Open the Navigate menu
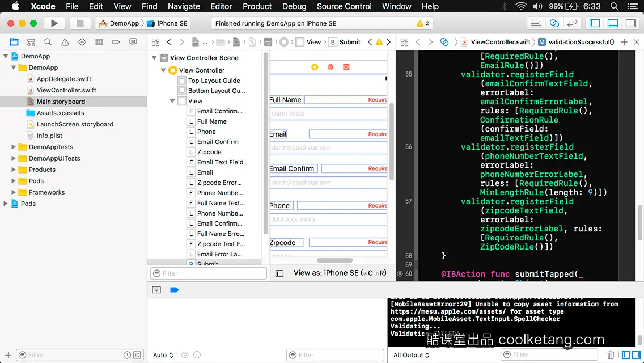Image resolution: width=644 pixels, height=363 pixels. click(184, 6)
